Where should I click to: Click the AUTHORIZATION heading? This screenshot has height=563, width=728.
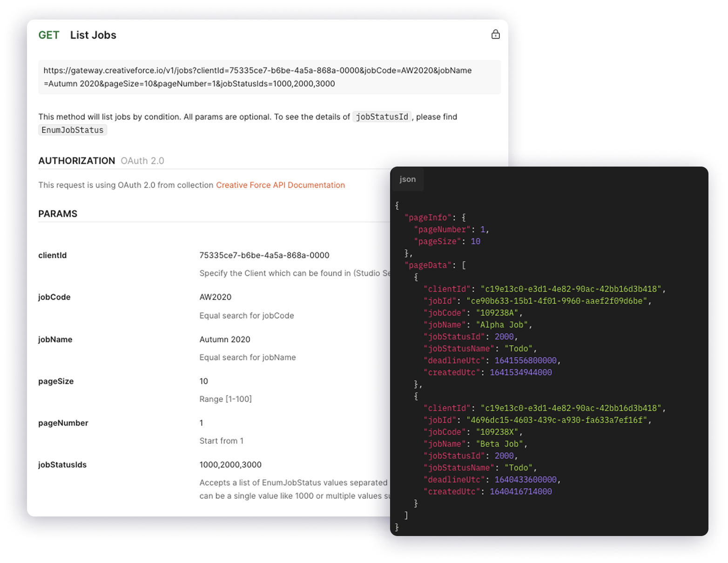click(77, 161)
